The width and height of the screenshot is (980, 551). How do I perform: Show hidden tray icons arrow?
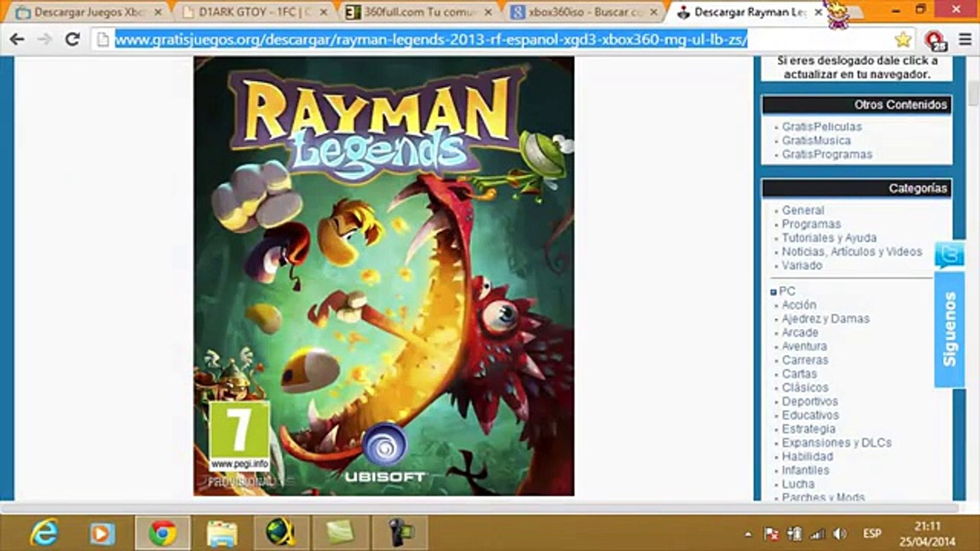(748, 534)
